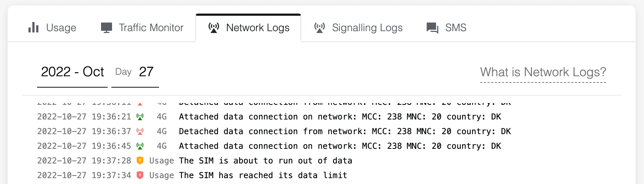This screenshot has height=184, width=644.
Task: Select the 'SIM has reached its data limit' entry
Action: [263, 175]
